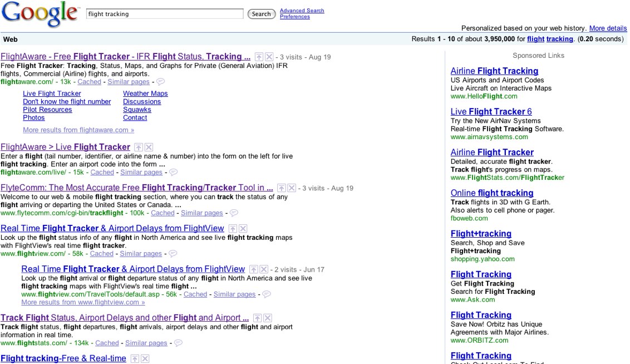Open Flight Tracking ad from www.Ask.com
The image size is (630, 364).
(x=481, y=274)
